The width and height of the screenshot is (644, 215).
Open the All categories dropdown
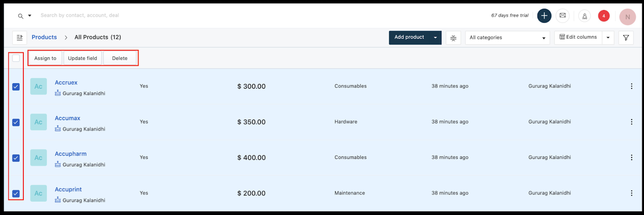tap(507, 38)
